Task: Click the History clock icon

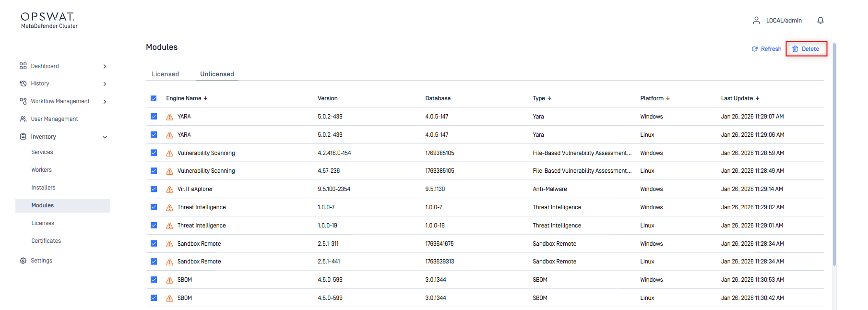Action: tap(23, 83)
